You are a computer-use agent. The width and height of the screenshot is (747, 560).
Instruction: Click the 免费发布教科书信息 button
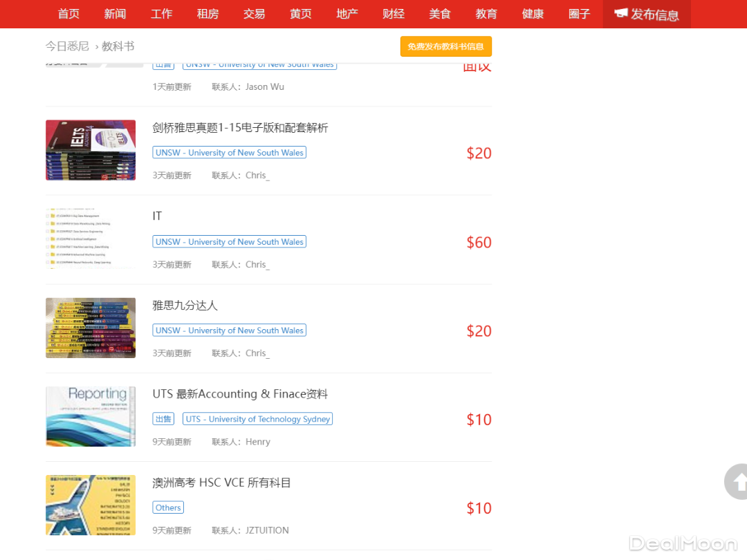point(445,46)
